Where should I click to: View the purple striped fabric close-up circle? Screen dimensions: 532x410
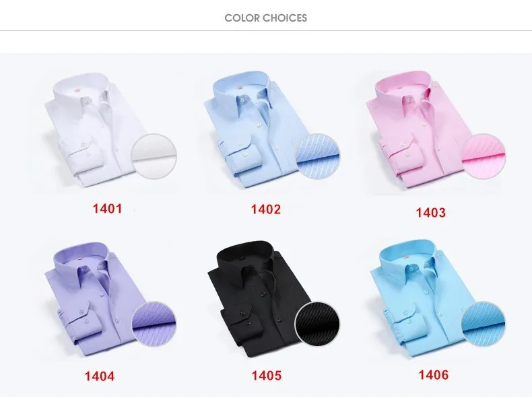pyautogui.click(x=154, y=324)
